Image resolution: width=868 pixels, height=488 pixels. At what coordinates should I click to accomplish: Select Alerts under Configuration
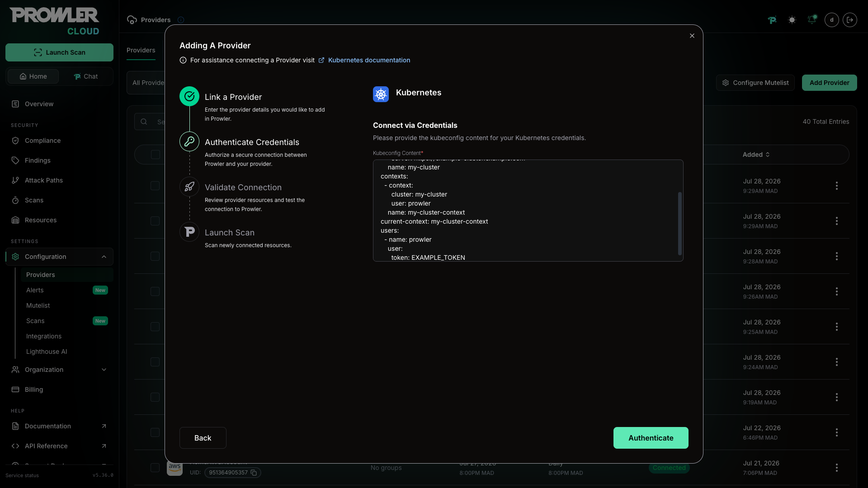tap(35, 290)
